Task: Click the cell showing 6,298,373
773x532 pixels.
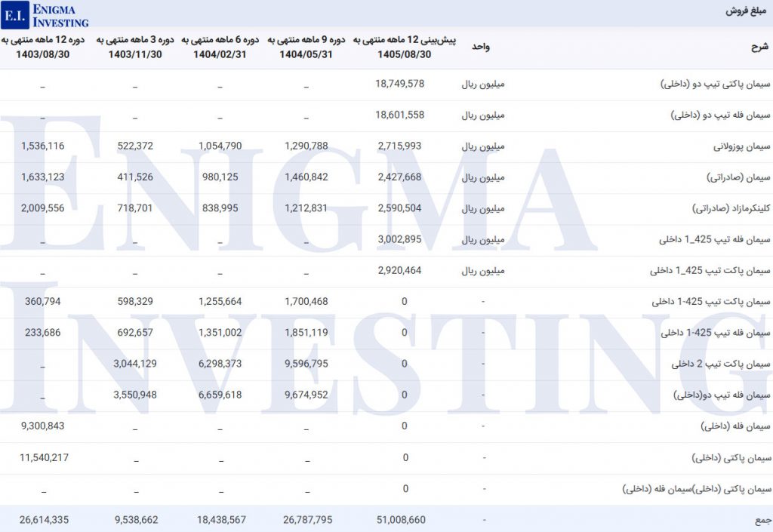Action: point(220,364)
